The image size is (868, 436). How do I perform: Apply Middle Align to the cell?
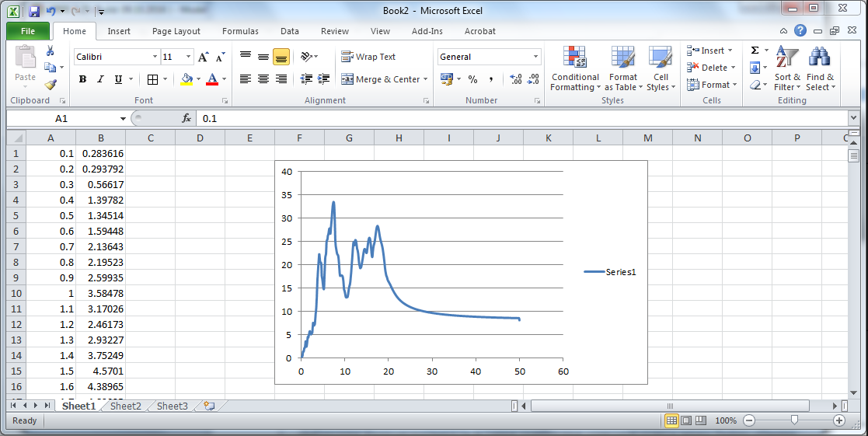click(x=263, y=57)
